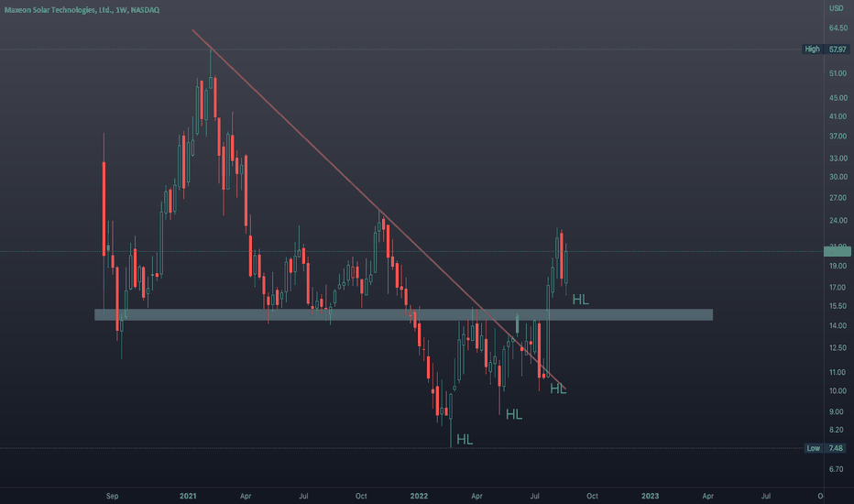Image resolution: width=854 pixels, height=504 pixels.
Task: Click the 27.00 price axis label
Action: pos(838,198)
